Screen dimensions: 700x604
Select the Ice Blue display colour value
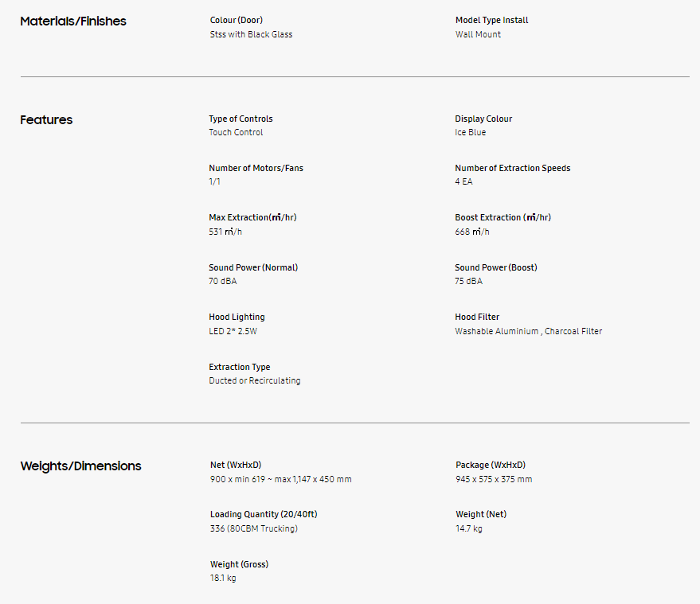click(x=470, y=132)
